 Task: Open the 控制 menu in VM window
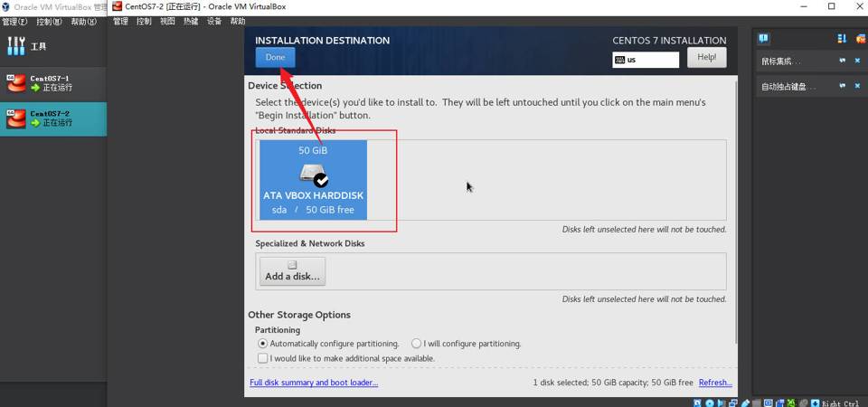(x=144, y=21)
